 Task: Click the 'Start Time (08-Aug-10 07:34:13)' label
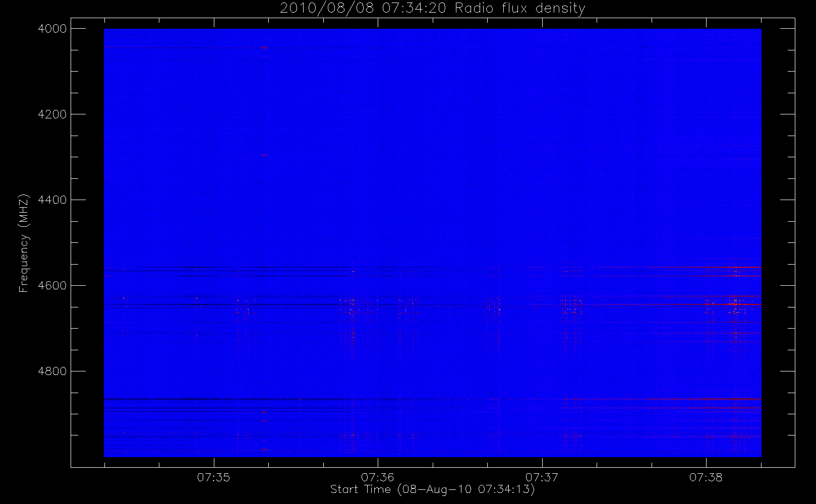432,489
